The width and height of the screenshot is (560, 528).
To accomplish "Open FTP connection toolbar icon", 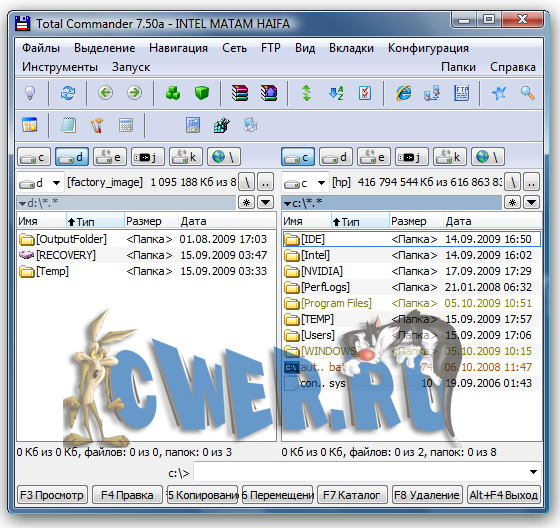I will tap(461, 93).
